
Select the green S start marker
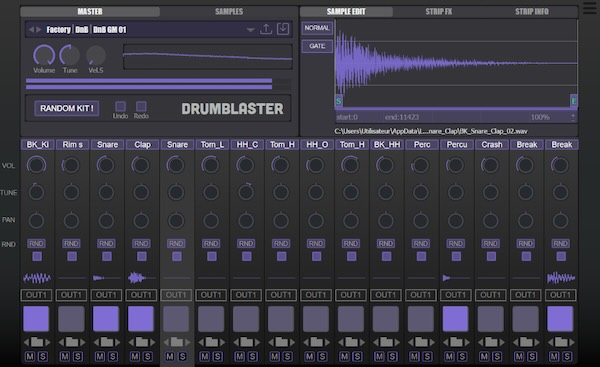click(x=339, y=101)
